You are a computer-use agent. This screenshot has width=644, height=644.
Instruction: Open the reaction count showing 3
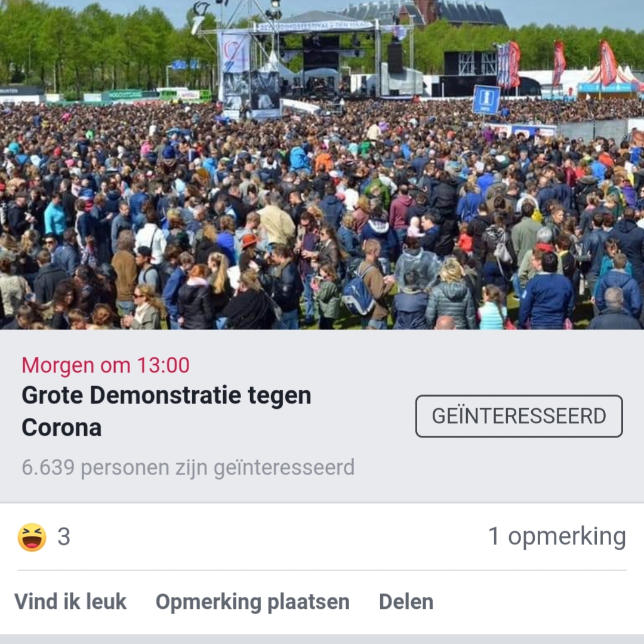coord(64,537)
